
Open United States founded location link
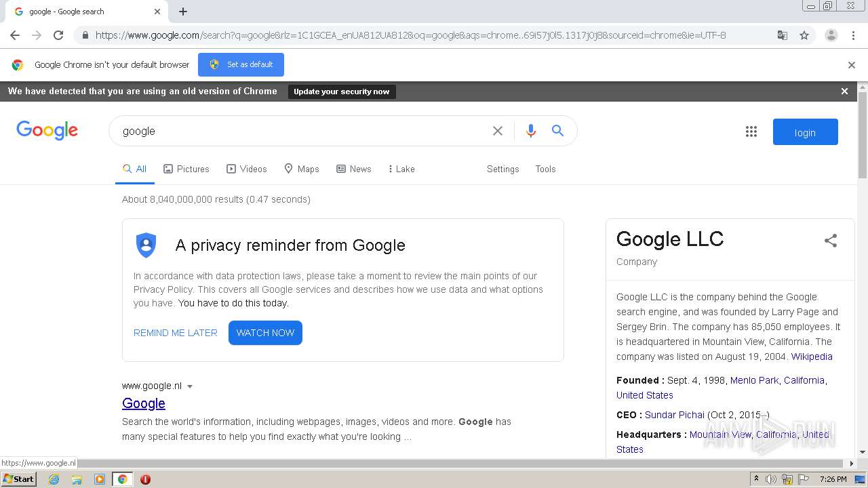pos(645,395)
